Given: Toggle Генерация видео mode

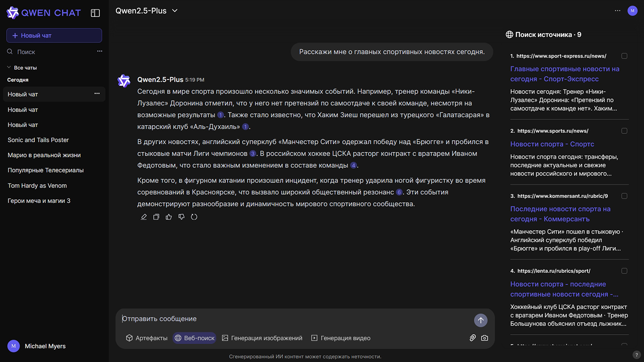Looking at the screenshot, I should click(x=340, y=338).
